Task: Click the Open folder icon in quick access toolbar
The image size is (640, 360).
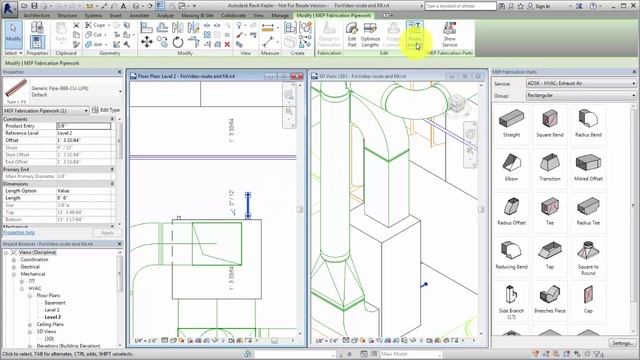Action: [x=24, y=6]
